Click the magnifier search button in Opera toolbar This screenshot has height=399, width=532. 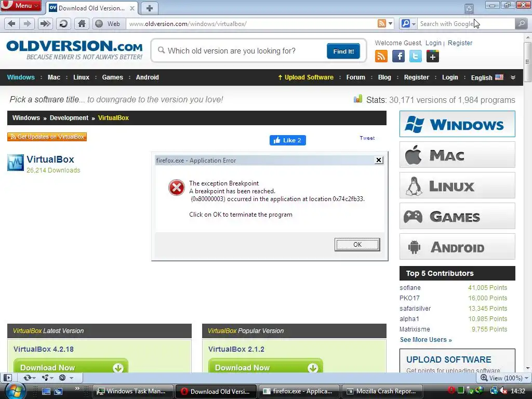[x=521, y=23]
